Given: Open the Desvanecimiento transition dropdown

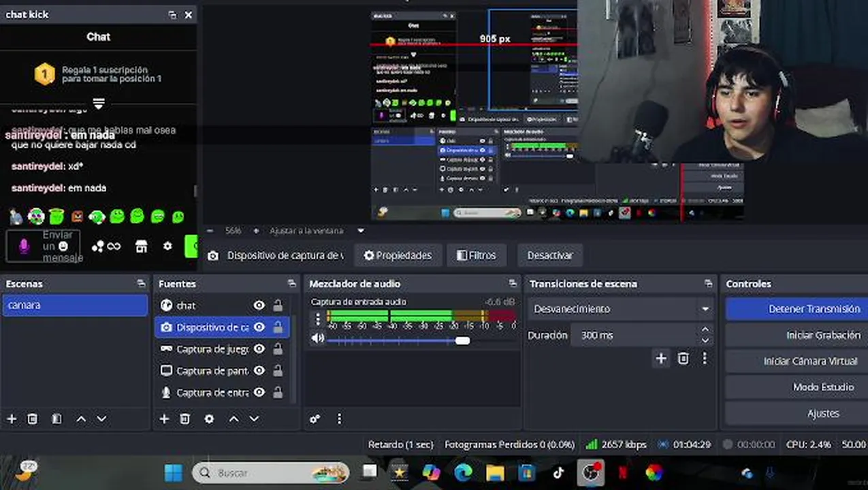Looking at the screenshot, I should pos(621,309).
